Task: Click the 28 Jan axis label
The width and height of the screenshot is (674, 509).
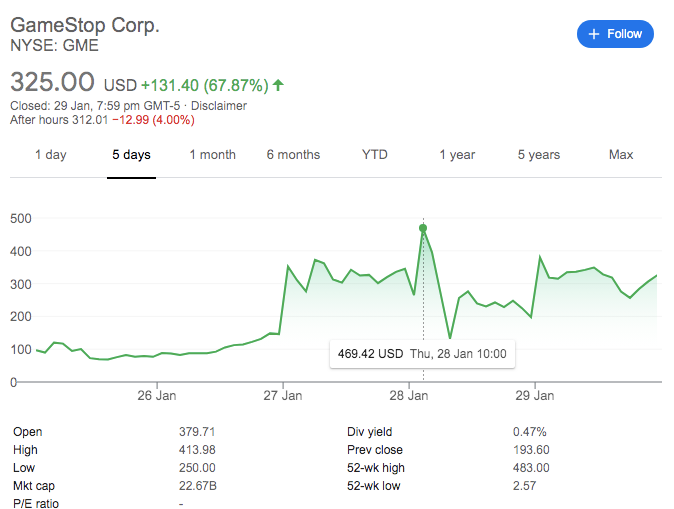Action: tap(409, 396)
